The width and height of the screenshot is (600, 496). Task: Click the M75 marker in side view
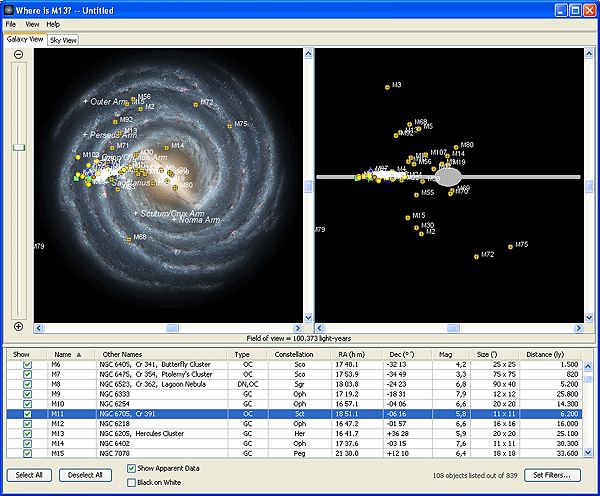[510, 247]
